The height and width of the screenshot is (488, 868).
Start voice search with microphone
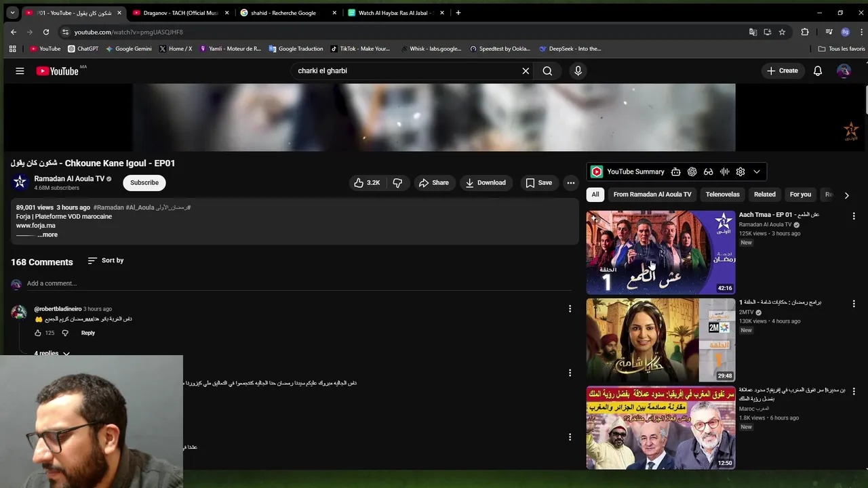point(578,70)
